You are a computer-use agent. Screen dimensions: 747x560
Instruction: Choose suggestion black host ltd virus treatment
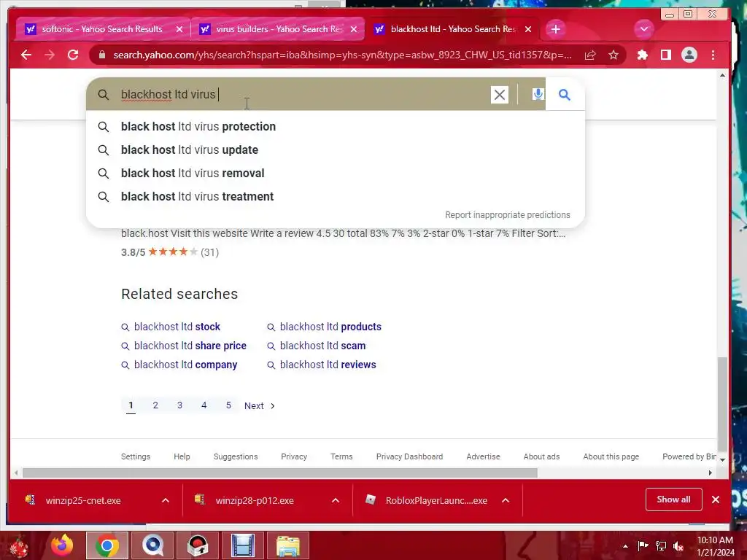coord(197,197)
